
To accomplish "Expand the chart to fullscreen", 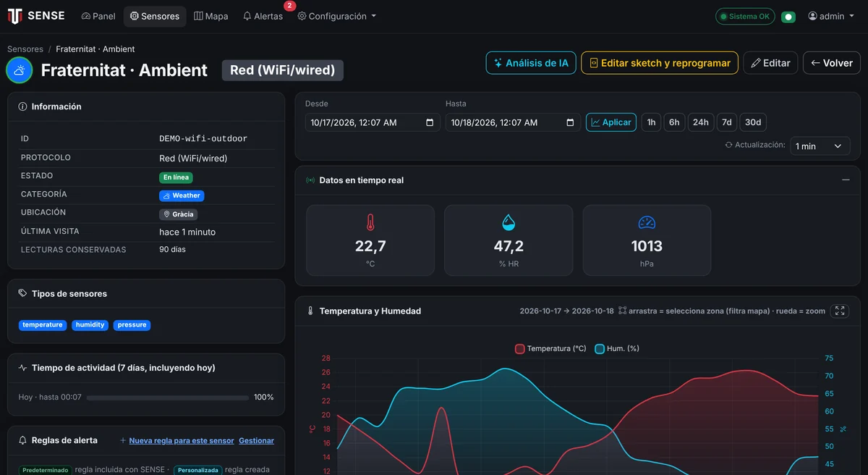I will tap(840, 311).
